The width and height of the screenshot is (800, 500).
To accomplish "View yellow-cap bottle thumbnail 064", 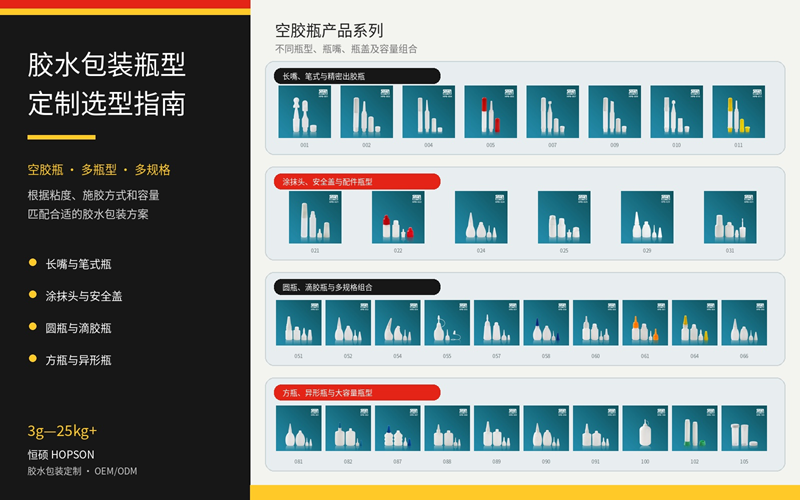I will click(x=694, y=323).
